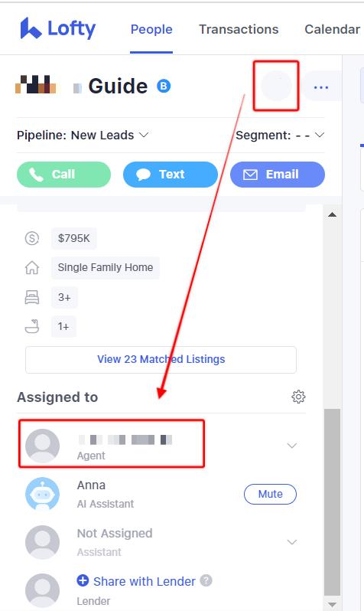Viewport: 364px width, 611px height.
Task: Click the help question mark near Share with Lender
Action: [206, 580]
